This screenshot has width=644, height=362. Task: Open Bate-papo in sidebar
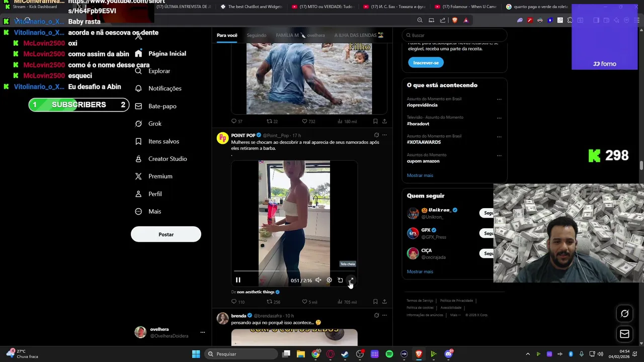point(155,106)
